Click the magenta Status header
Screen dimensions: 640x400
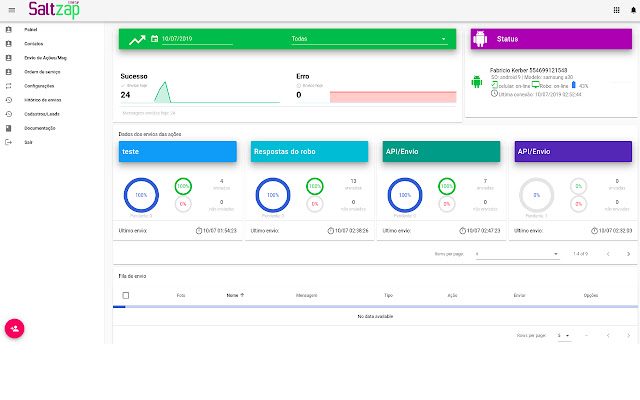(551, 39)
